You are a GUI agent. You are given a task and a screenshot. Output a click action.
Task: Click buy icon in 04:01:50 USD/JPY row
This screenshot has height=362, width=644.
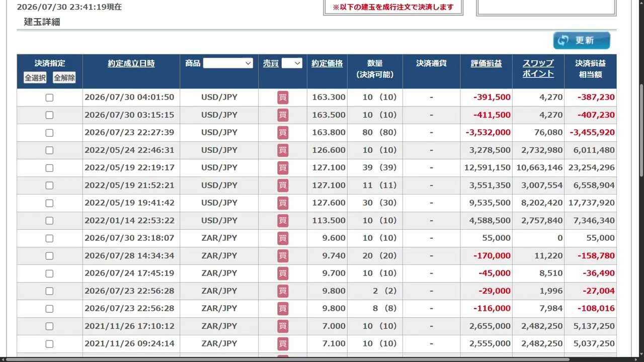point(283,98)
